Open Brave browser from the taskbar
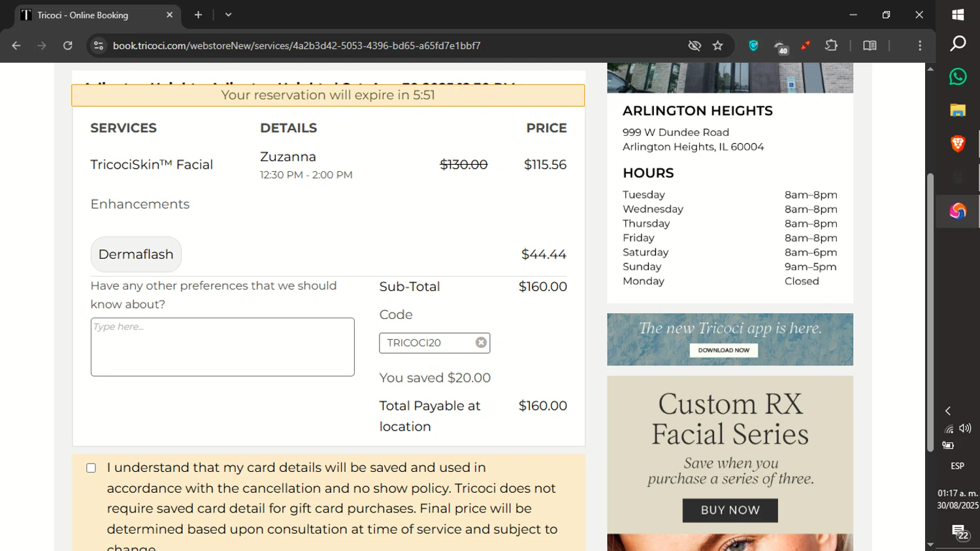This screenshot has height=551, width=980. [958, 144]
